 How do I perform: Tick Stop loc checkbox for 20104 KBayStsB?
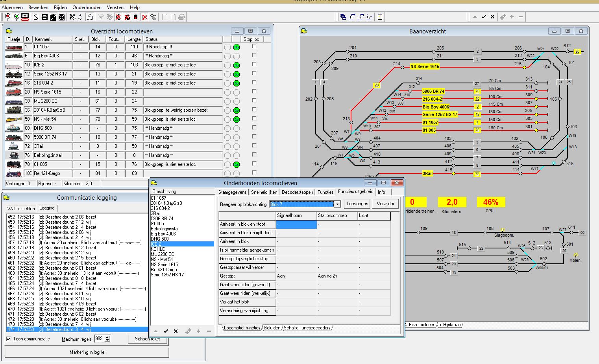254,110
